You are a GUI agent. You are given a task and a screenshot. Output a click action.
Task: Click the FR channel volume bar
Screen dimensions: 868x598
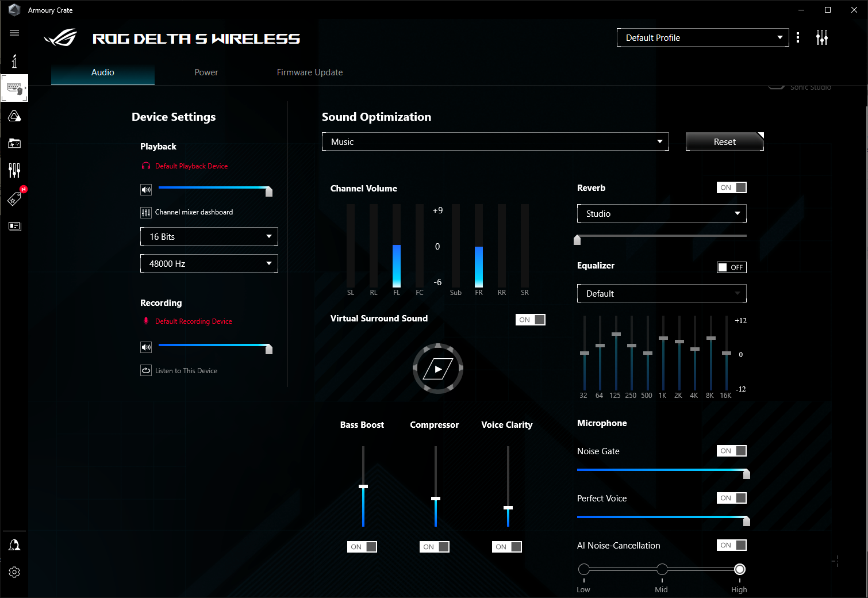tap(479, 246)
